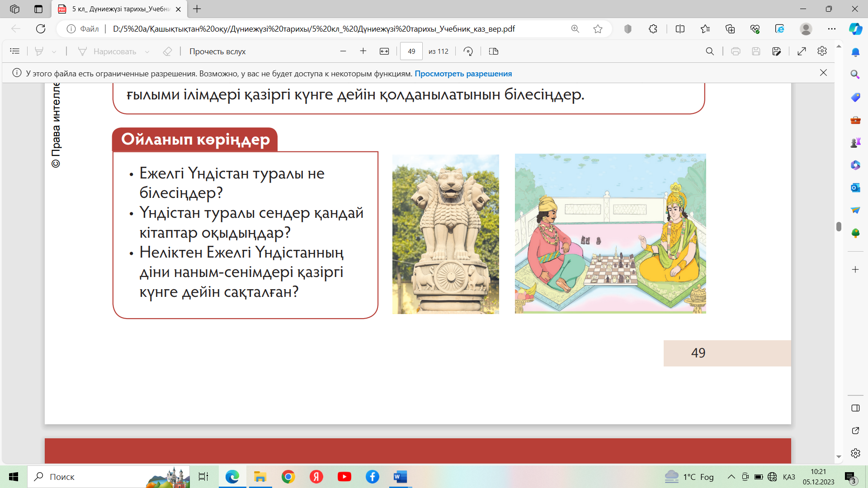868x488 pixels.
Task: Open a new browser tab
Action: 197,9
